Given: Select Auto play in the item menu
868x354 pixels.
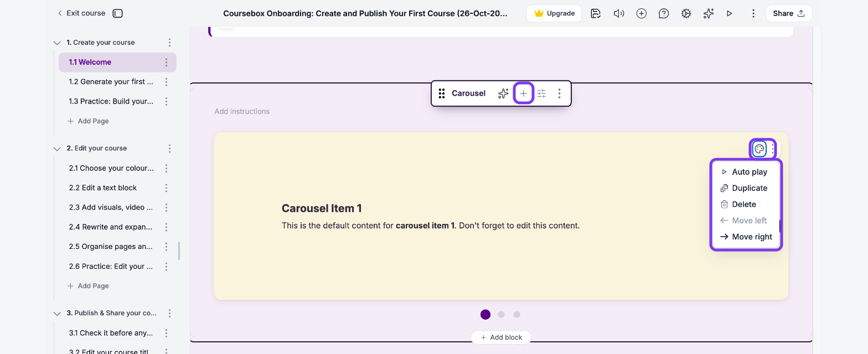Looking at the screenshot, I should (x=745, y=172).
